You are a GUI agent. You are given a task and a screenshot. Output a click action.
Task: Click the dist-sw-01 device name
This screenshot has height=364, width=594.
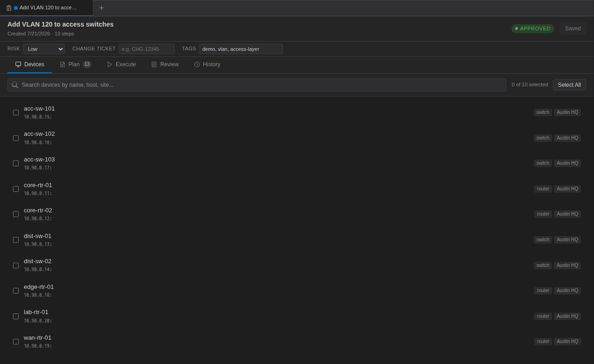pyautogui.click(x=38, y=236)
